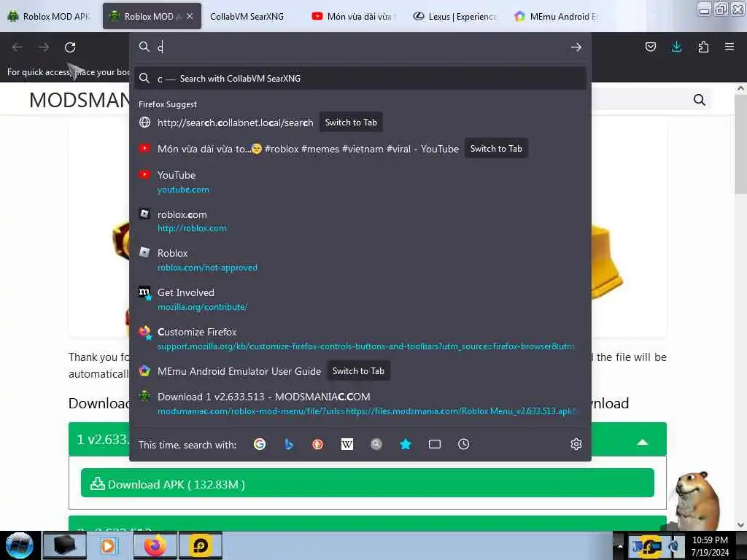Click Switch to Tab for YouTube video

496,149
